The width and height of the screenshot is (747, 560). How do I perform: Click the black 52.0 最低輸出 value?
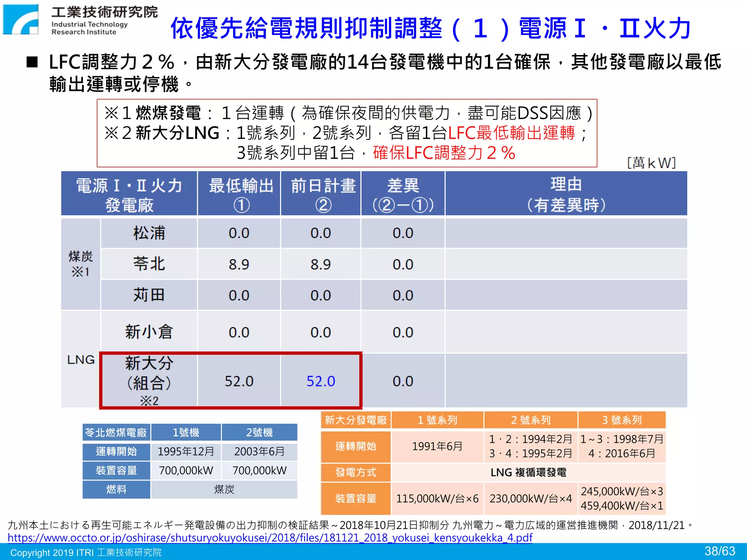[x=239, y=381]
